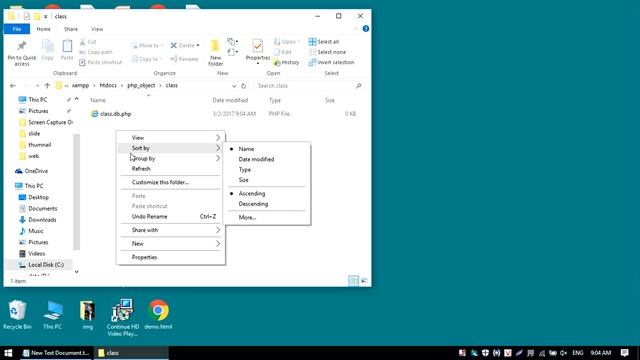Choose Undo Rename in context menu
This screenshot has width=640, height=360.
(171, 216)
